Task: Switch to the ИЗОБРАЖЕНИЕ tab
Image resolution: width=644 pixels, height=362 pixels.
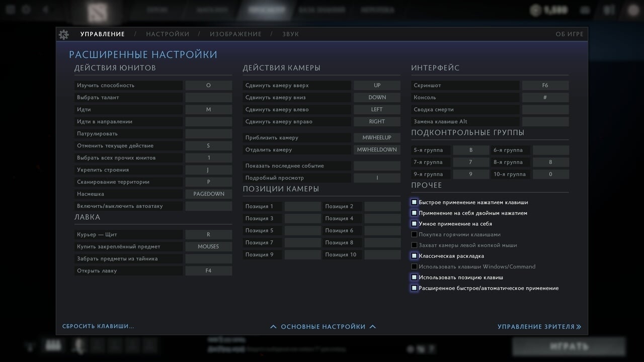Action: 235,34
